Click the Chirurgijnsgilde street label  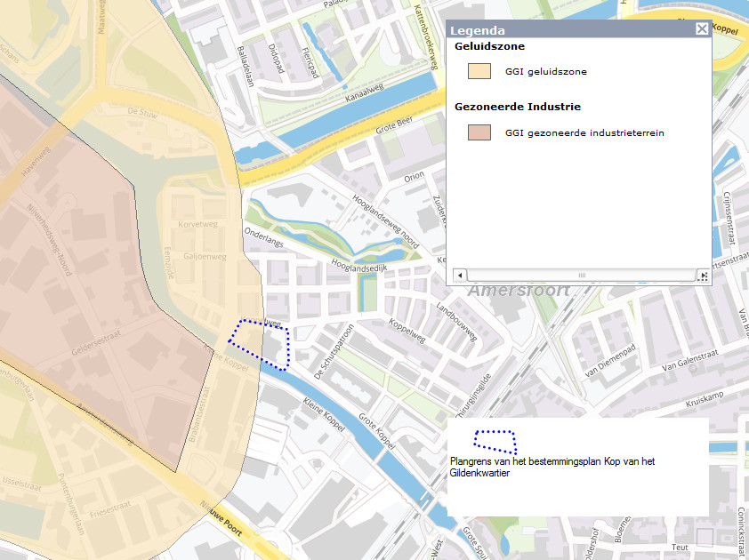tap(474, 397)
